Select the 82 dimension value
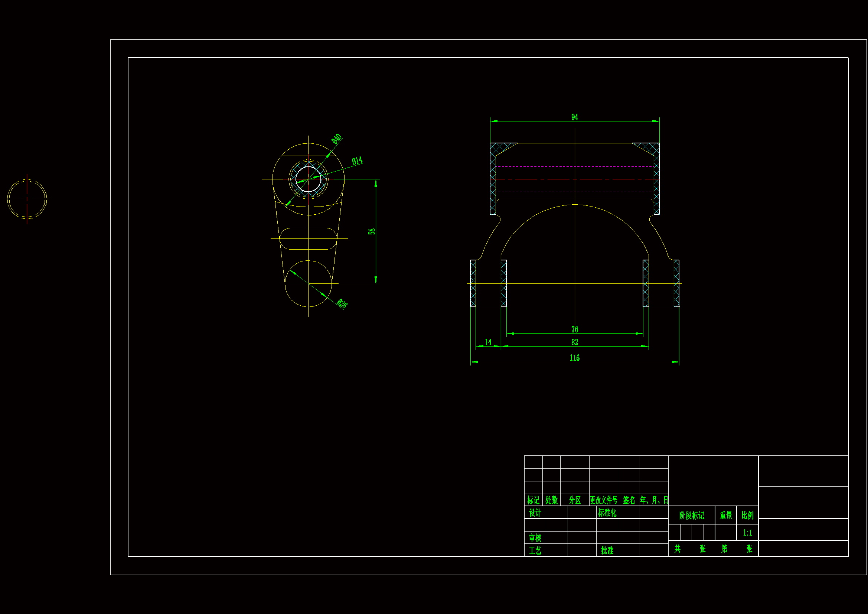Screen dimensions: 868x614 (x=574, y=342)
